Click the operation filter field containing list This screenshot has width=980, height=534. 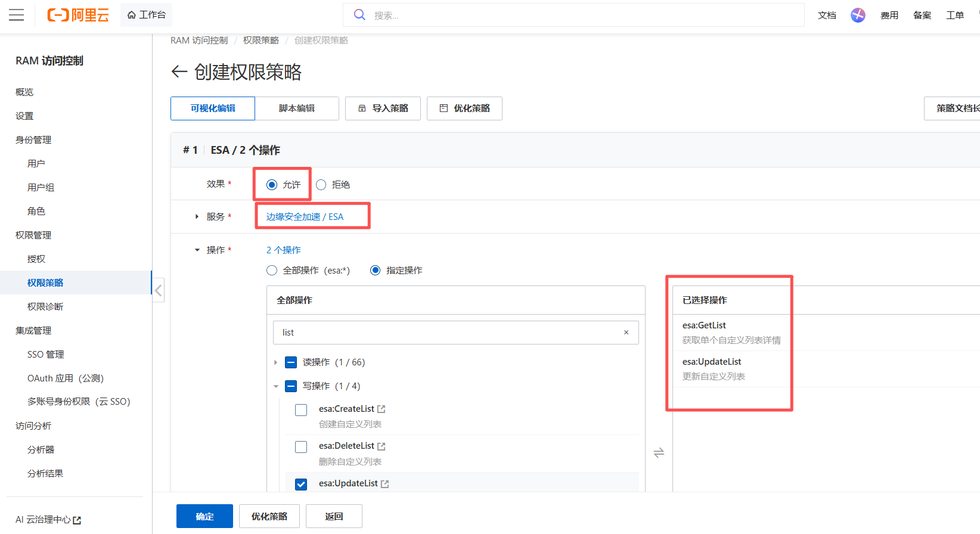[456, 333]
